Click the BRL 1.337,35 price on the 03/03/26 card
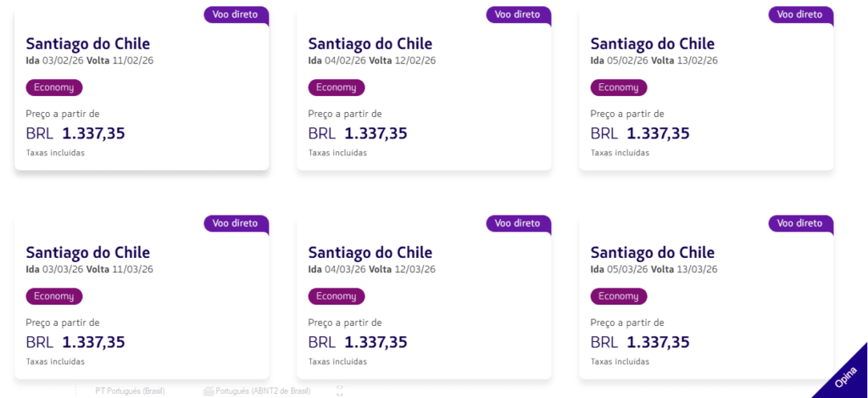The image size is (868, 398). click(75, 342)
